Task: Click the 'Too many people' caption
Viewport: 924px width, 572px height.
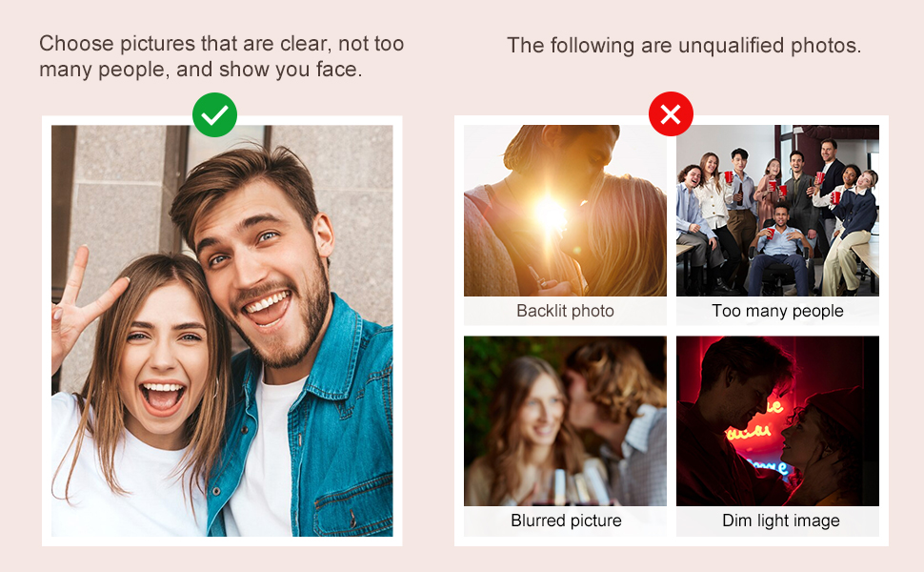Action: tap(777, 311)
